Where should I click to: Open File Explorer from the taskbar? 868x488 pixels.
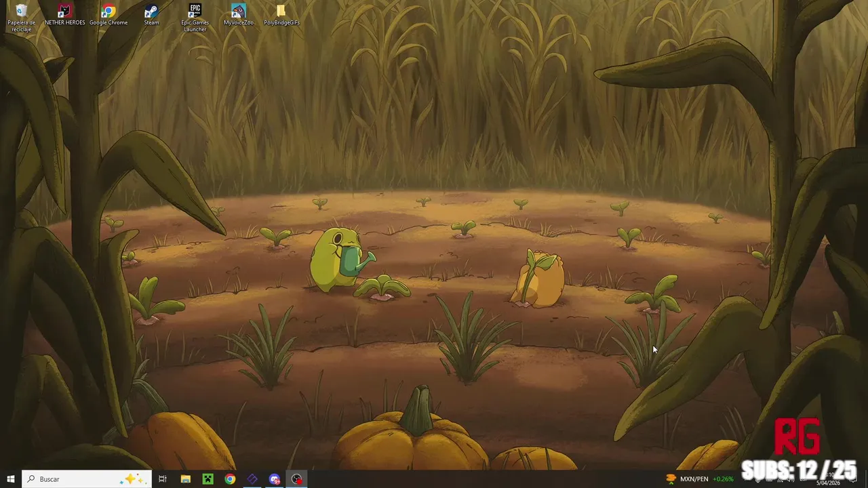(x=185, y=479)
